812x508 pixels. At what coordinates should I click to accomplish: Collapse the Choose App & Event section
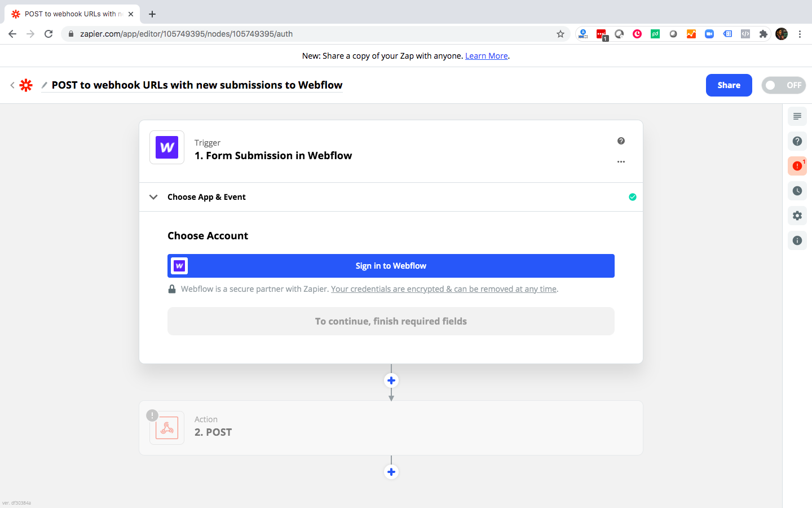click(x=153, y=197)
